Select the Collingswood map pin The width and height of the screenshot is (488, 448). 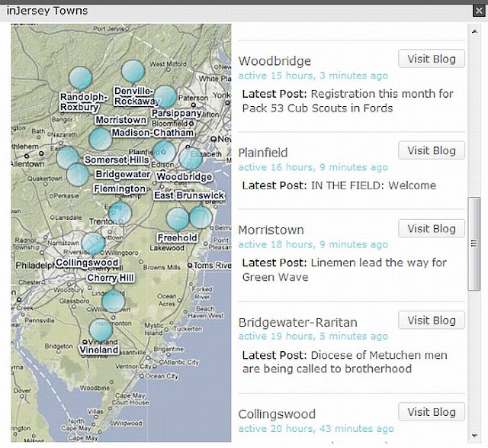coord(93,243)
